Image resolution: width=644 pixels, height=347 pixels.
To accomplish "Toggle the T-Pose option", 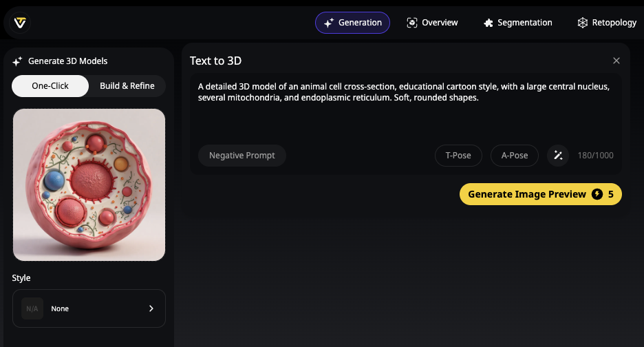I will 458,156.
